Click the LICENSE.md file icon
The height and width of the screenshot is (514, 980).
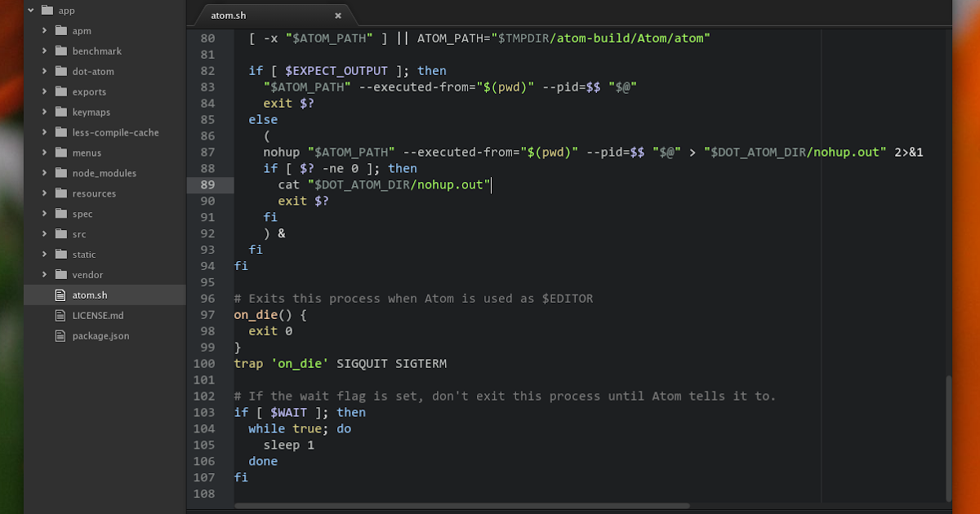[60, 316]
